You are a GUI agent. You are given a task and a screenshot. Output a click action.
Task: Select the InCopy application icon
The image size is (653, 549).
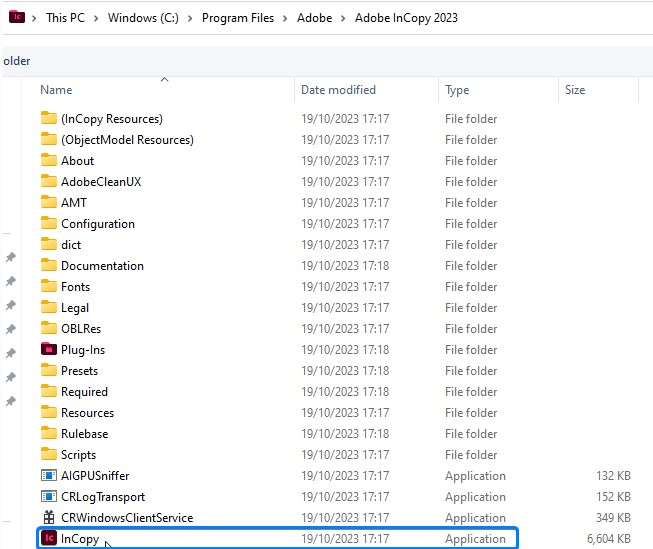[x=49, y=538]
